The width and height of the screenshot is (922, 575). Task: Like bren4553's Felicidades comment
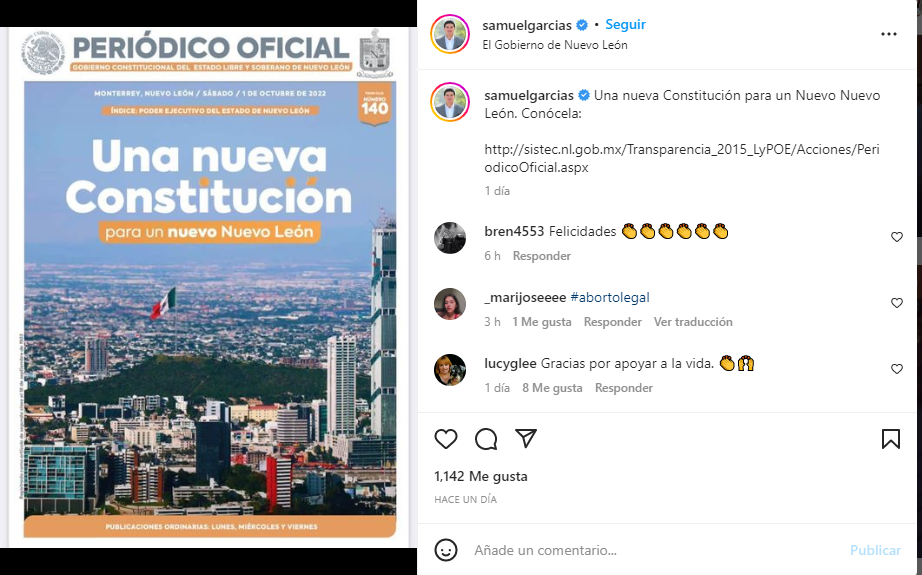tap(897, 237)
